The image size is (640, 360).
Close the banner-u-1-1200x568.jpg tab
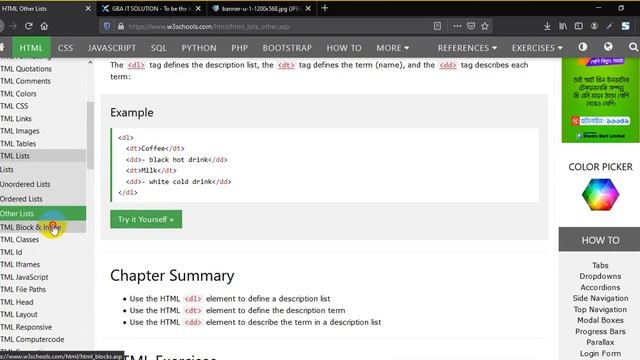click(x=308, y=8)
